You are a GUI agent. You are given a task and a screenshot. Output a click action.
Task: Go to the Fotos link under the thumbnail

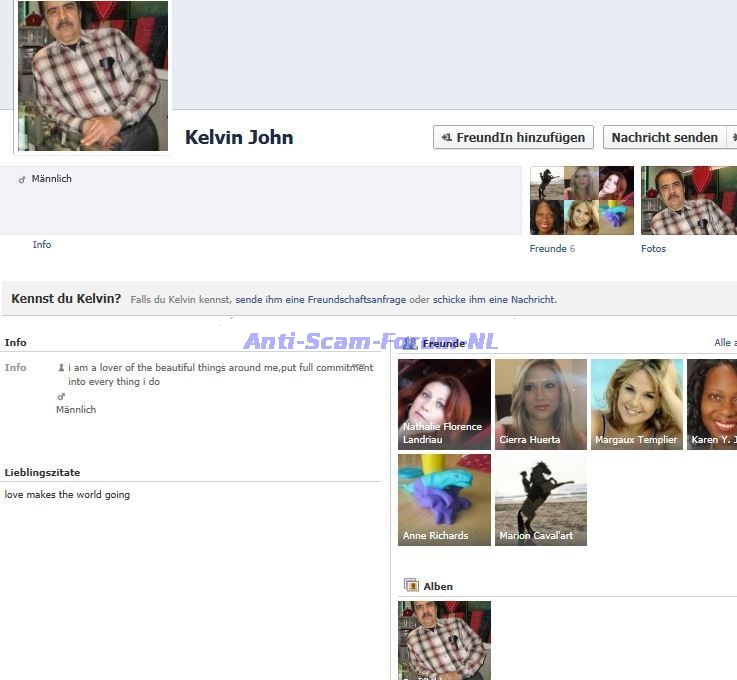(653, 249)
